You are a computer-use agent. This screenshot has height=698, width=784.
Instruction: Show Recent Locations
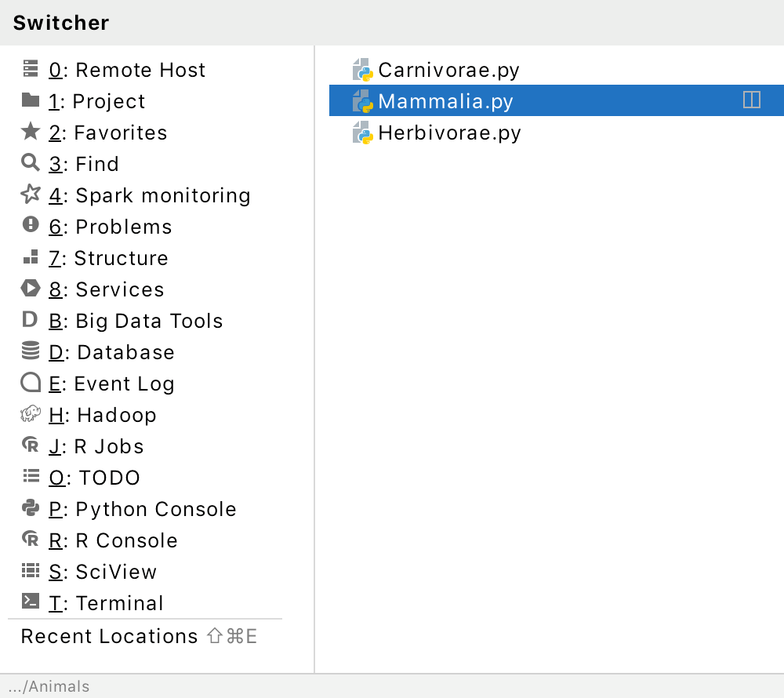(x=110, y=636)
